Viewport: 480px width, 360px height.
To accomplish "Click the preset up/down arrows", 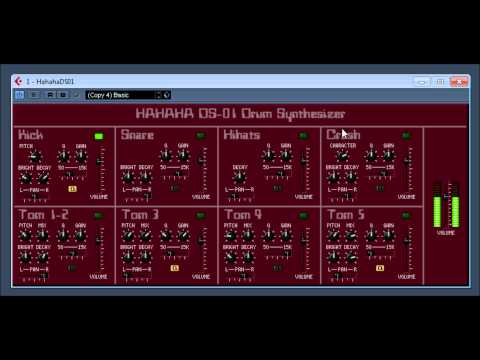I will coord(159,95).
